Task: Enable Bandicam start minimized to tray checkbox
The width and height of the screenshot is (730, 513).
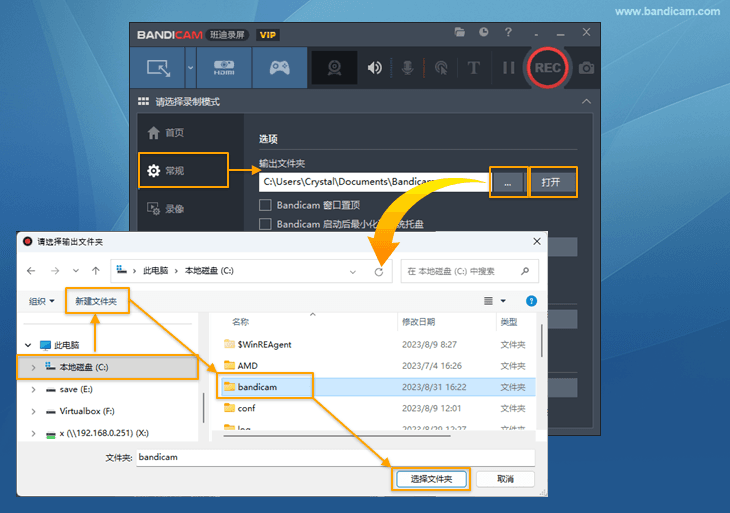Action: (265, 224)
